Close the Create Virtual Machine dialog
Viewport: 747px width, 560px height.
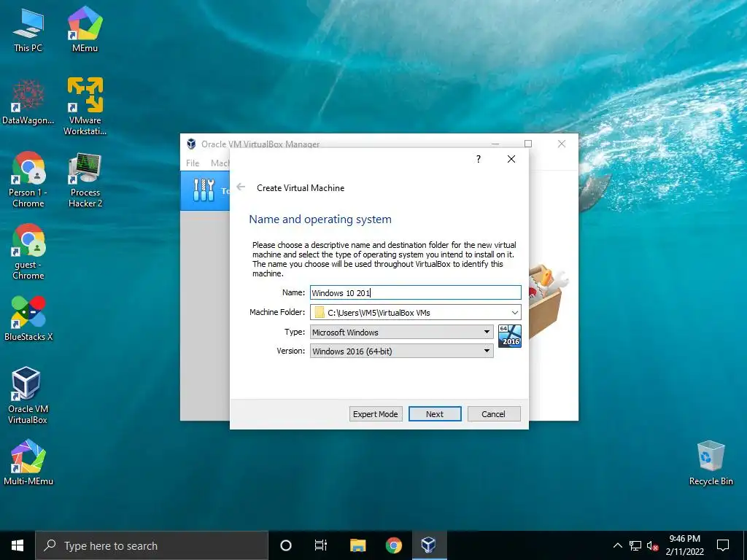511,159
